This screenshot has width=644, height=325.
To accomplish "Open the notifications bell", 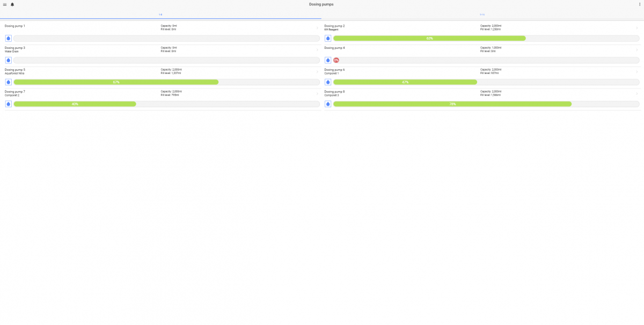I will point(12,4).
